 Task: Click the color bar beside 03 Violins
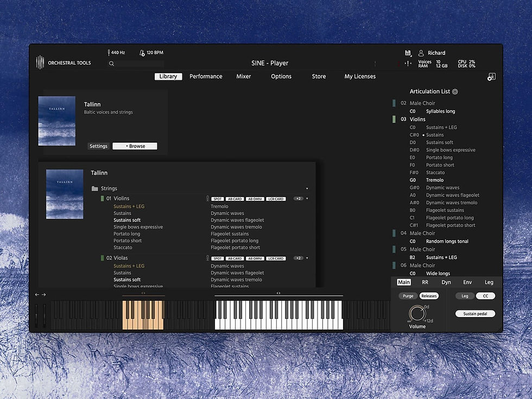click(x=394, y=119)
